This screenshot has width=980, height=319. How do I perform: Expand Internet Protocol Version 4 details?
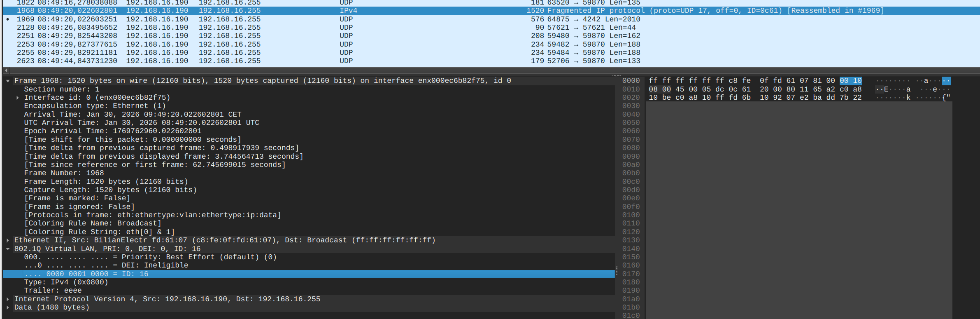8,299
